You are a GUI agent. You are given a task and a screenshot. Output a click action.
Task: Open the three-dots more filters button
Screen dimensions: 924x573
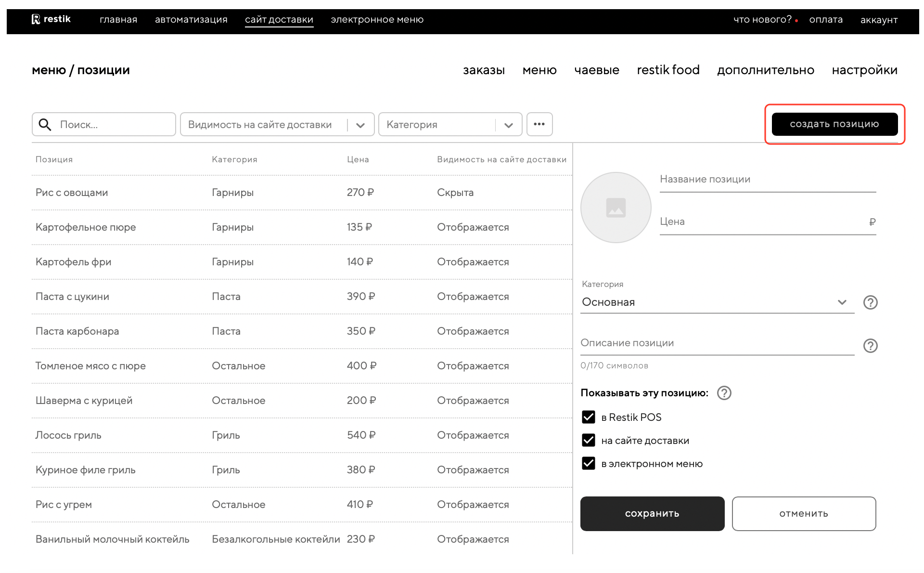tap(539, 124)
